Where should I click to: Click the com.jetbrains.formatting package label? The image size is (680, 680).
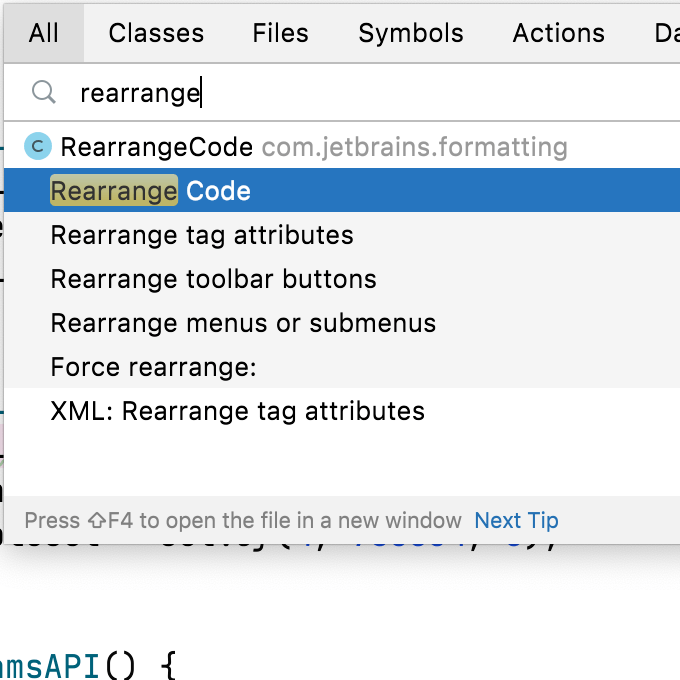click(414, 147)
